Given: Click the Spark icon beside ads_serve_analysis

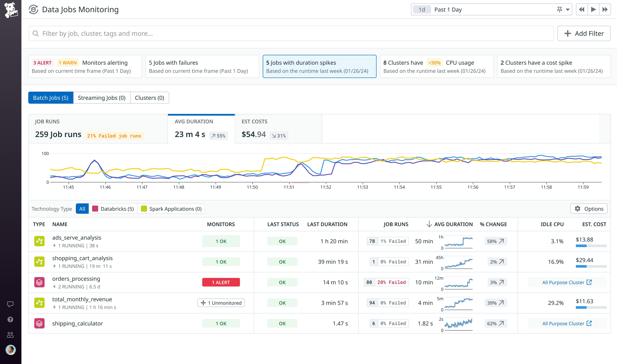Looking at the screenshot, I should 39,241.
